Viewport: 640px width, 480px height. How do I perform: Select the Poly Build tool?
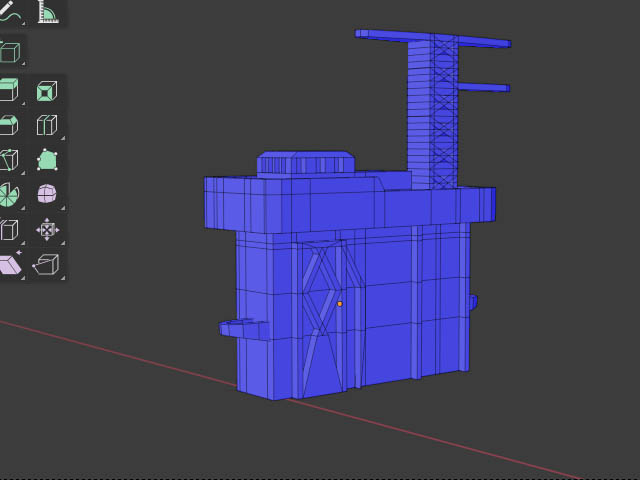point(47,160)
